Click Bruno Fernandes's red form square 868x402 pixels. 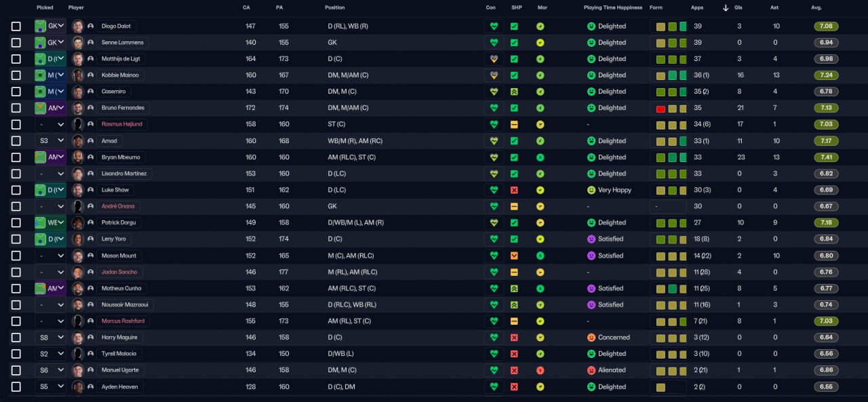click(x=660, y=108)
